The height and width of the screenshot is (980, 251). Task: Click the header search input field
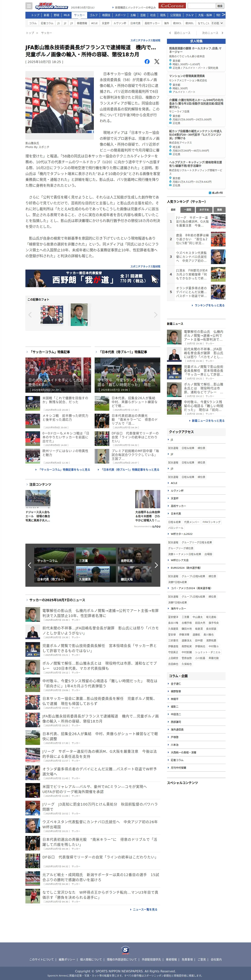pos(202,6)
